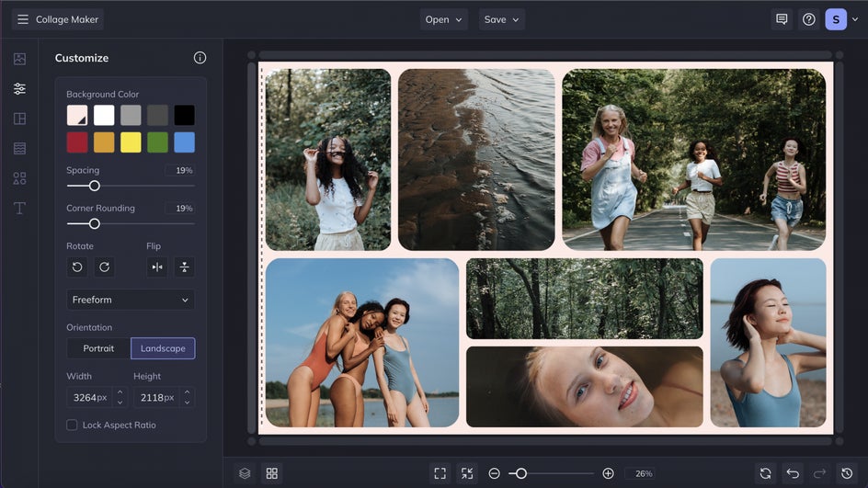Open the Save dropdown menu
Image resolution: width=868 pixels, height=488 pixels.
(502, 19)
